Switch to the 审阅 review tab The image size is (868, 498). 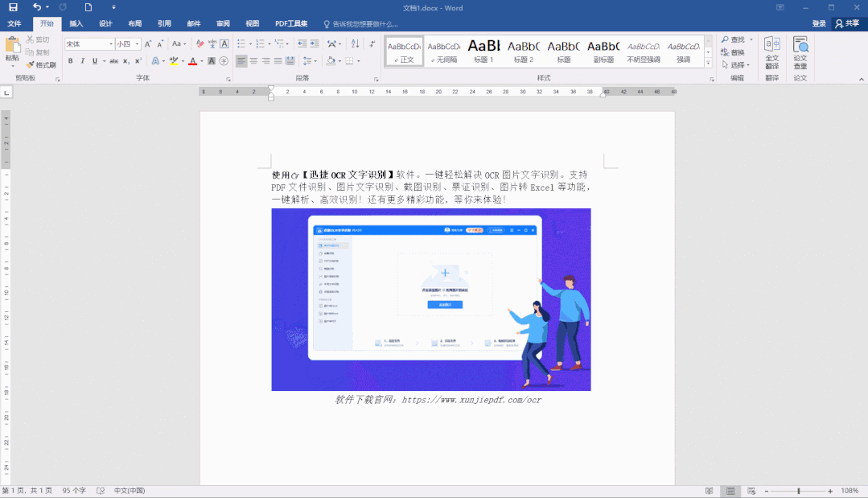pyautogui.click(x=223, y=23)
